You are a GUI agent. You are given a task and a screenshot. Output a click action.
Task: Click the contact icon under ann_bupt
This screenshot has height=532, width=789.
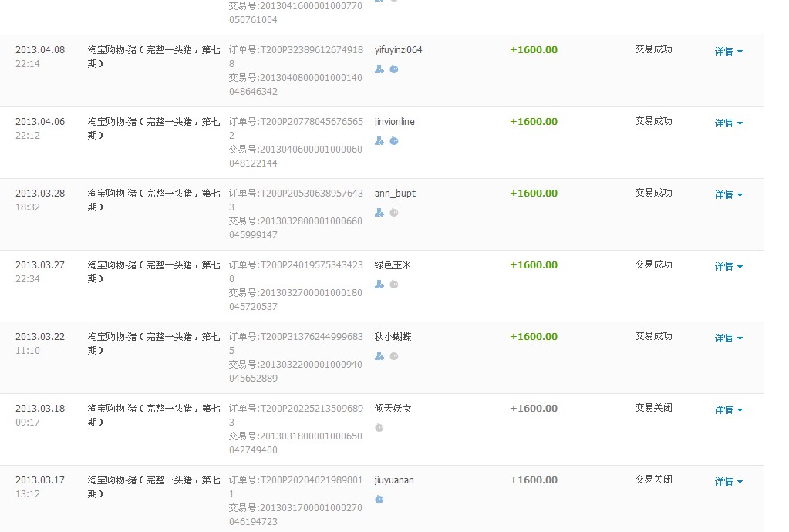(x=379, y=213)
